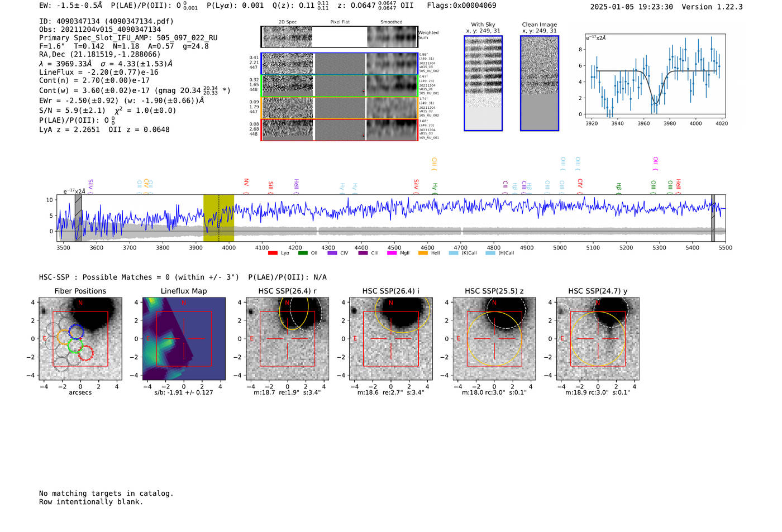Select the blue-outlined 2D spectrum row
Screen dimensions: 782x532
pyautogui.click(x=340, y=64)
